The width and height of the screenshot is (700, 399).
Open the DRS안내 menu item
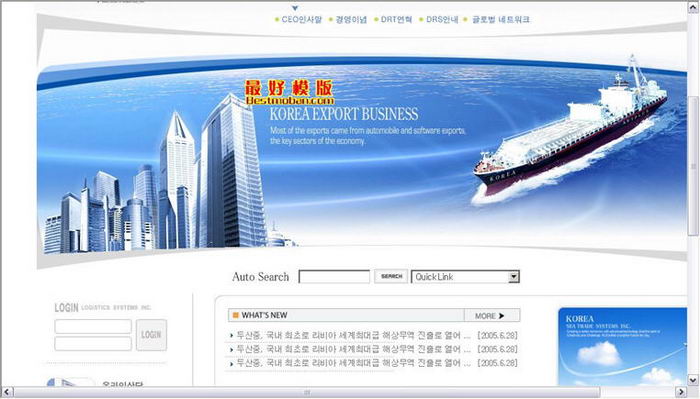click(x=442, y=20)
